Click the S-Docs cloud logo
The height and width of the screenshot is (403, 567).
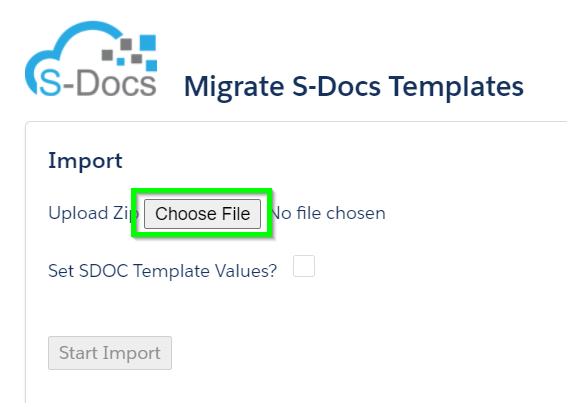pos(91,59)
